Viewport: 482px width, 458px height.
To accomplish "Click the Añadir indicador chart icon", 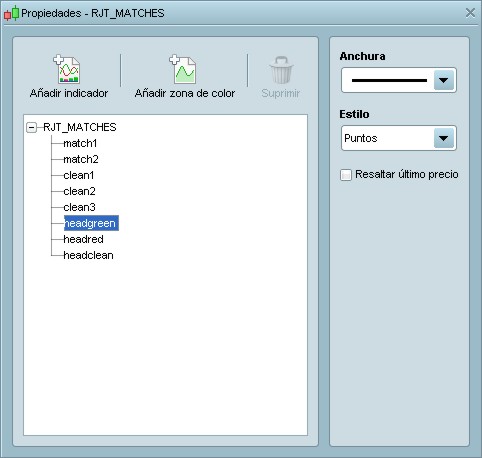I will (x=67, y=69).
